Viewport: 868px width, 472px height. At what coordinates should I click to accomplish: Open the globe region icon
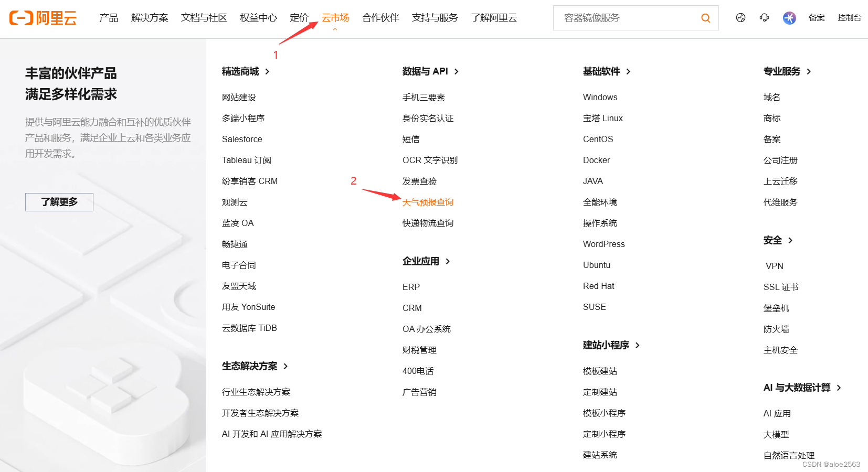pyautogui.click(x=740, y=18)
